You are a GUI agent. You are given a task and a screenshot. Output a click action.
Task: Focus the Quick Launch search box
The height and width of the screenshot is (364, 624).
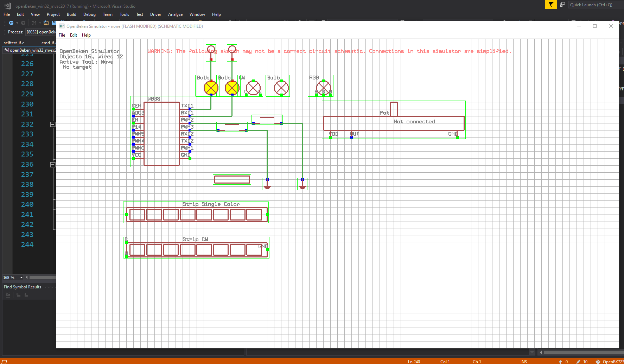pyautogui.click(x=596, y=5)
